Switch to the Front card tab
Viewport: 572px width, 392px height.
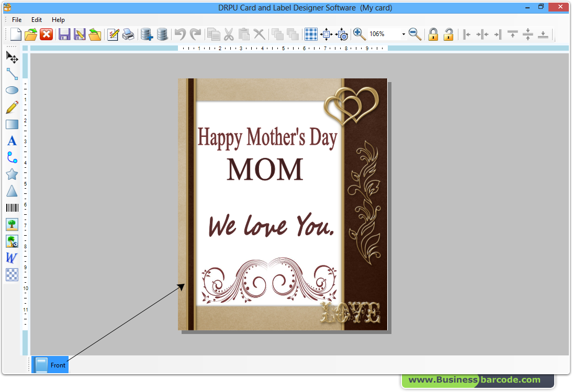[50, 364]
